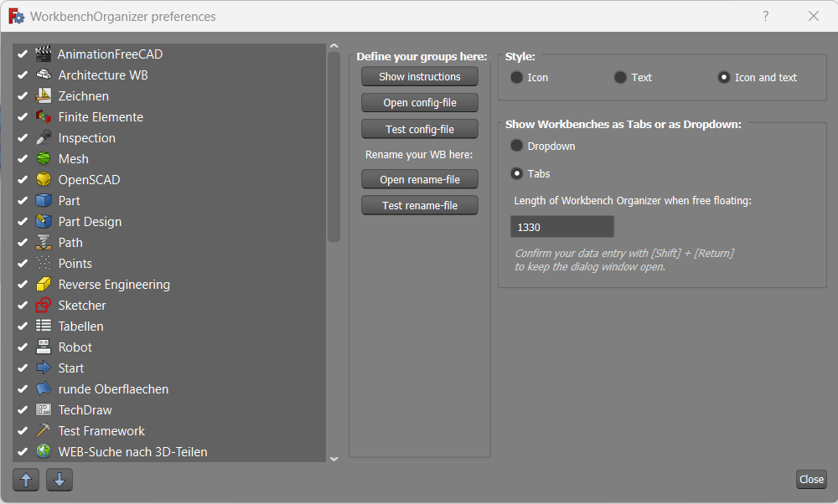The image size is (838, 504).
Task: Select the Robot list row text
Action: [75, 347]
